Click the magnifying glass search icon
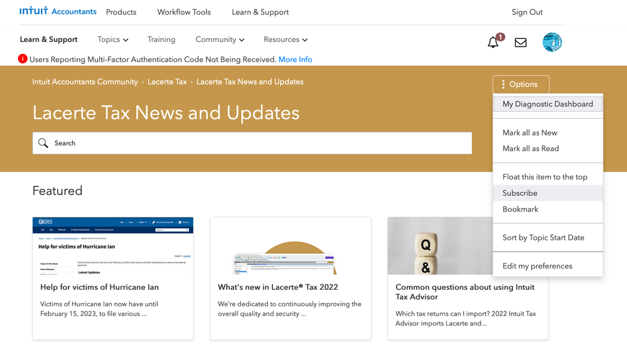This screenshot has width=627, height=364. pos(43,143)
